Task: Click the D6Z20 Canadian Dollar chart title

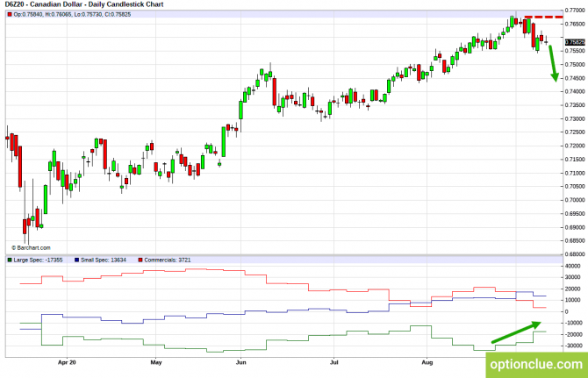Action: click(84, 4)
